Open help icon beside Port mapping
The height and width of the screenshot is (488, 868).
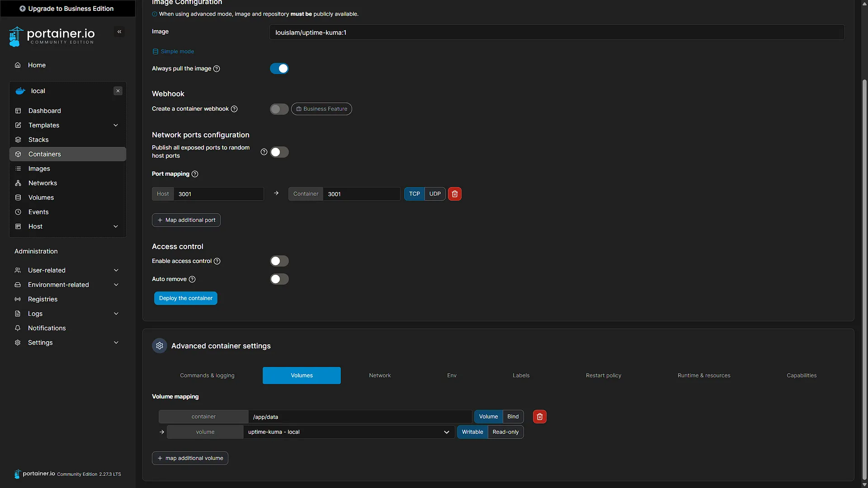[195, 174]
